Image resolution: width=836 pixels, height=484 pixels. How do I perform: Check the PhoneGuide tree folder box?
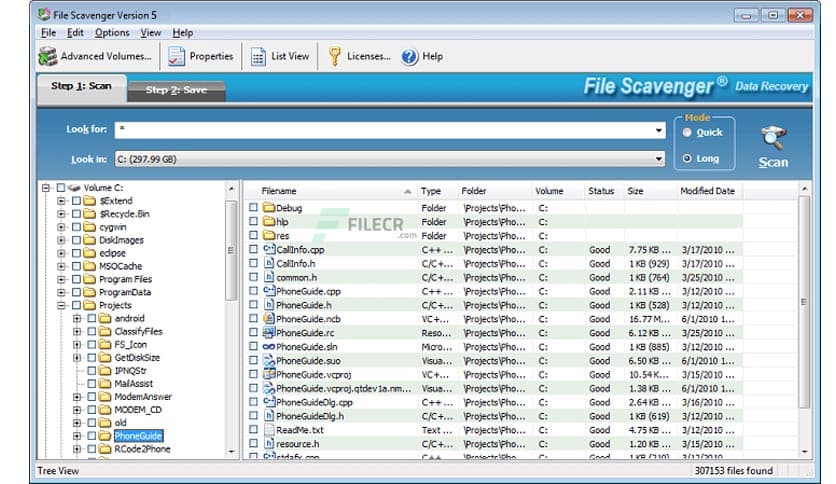[x=92, y=436]
